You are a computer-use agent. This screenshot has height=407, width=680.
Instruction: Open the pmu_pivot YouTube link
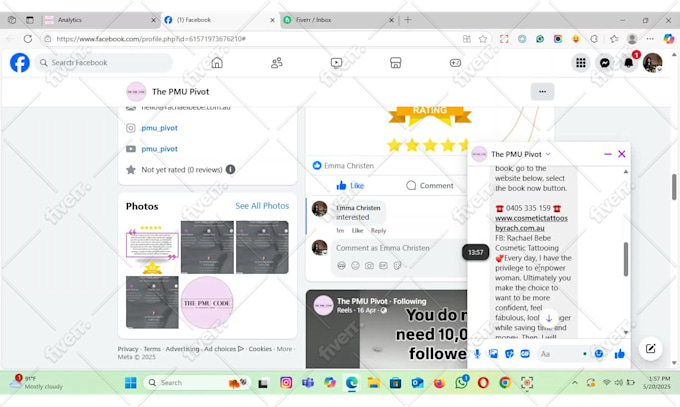pos(159,149)
